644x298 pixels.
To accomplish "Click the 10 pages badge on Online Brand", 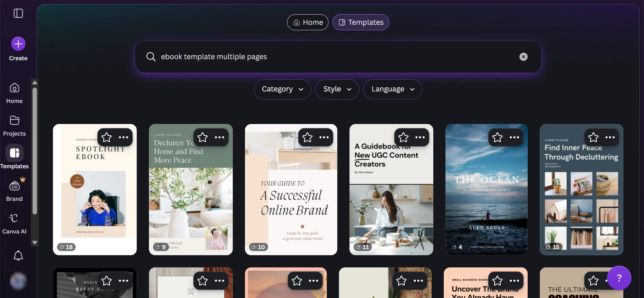I will coord(259,247).
